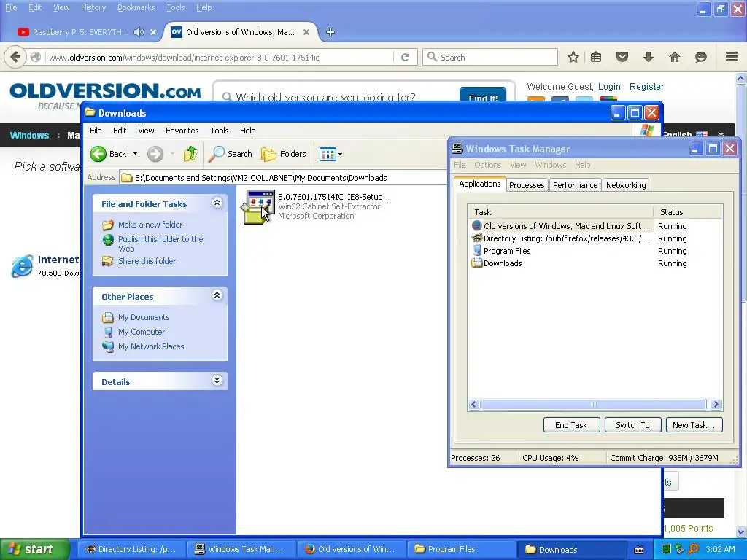The height and width of the screenshot is (560, 747).
Task: Select the IE8-Setup installer file icon
Action: click(x=259, y=206)
